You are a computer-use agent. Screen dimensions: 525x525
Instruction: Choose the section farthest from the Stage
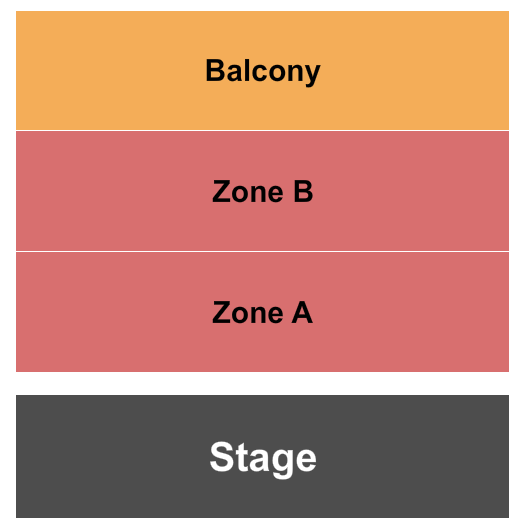pyautogui.click(x=262, y=70)
